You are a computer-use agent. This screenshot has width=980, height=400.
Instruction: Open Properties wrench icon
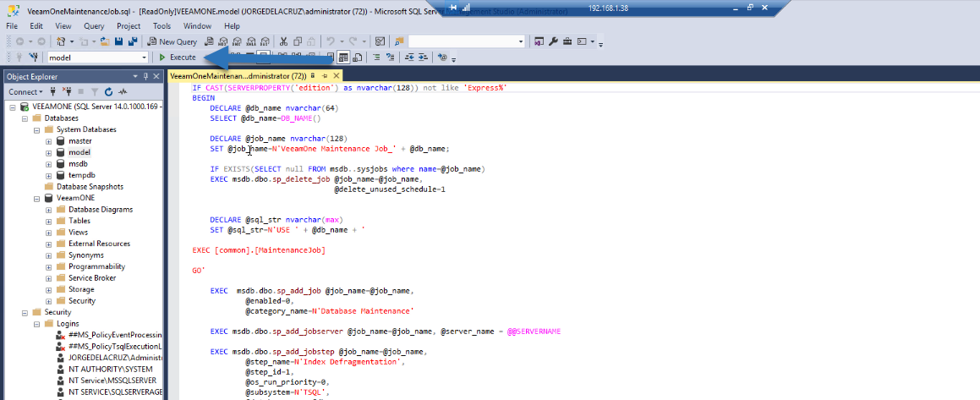click(x=553, y=42)
